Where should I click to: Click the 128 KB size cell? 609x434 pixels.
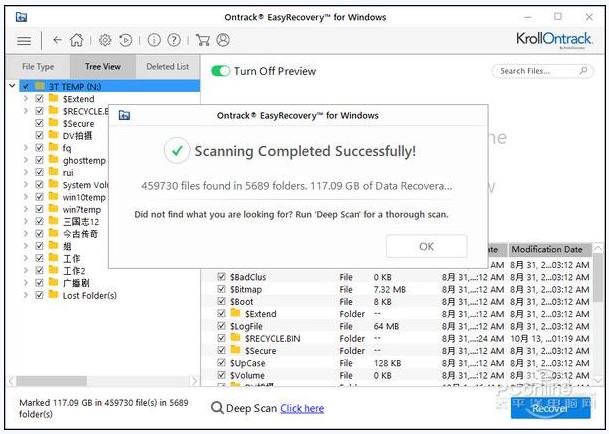click(387, 363)
